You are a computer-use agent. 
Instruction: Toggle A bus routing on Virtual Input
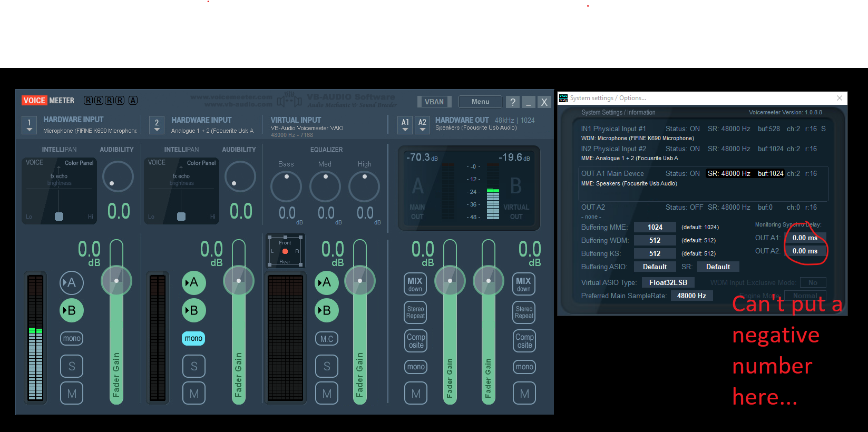coord(327,282)
